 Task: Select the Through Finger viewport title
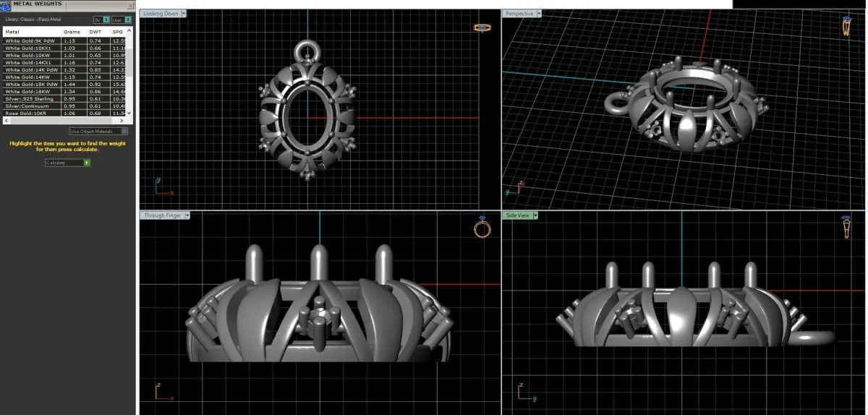pos(163,215)
